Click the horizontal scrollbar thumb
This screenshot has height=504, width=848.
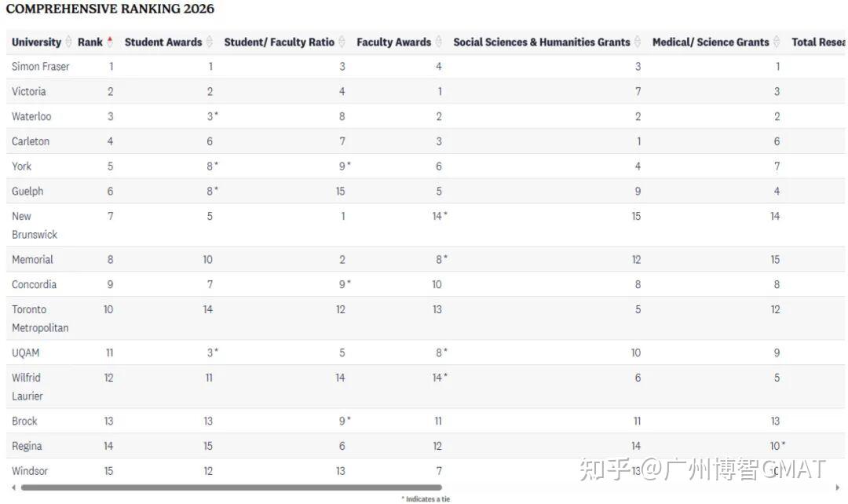pos(228,488)
